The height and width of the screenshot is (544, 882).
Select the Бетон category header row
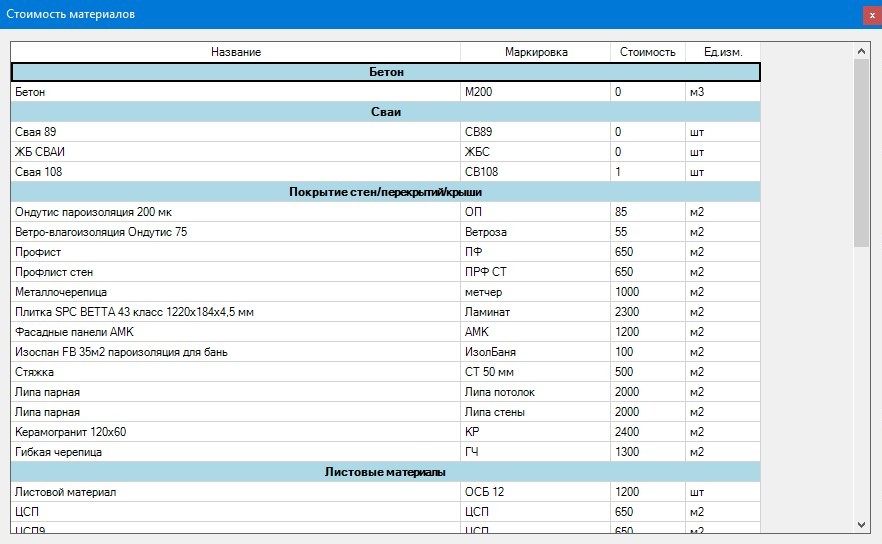pyautogui.click(x=386, y=72)
